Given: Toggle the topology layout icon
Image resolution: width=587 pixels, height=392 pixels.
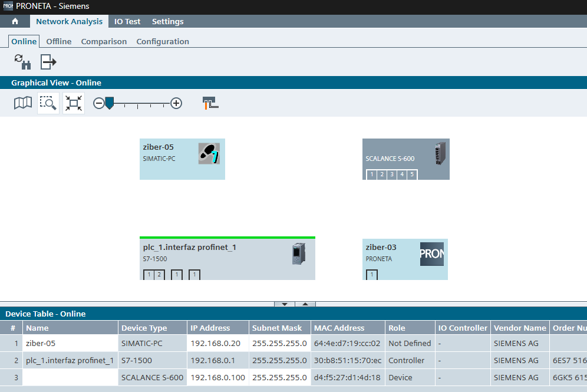Looking at the screenshot, I should [210, 103].
